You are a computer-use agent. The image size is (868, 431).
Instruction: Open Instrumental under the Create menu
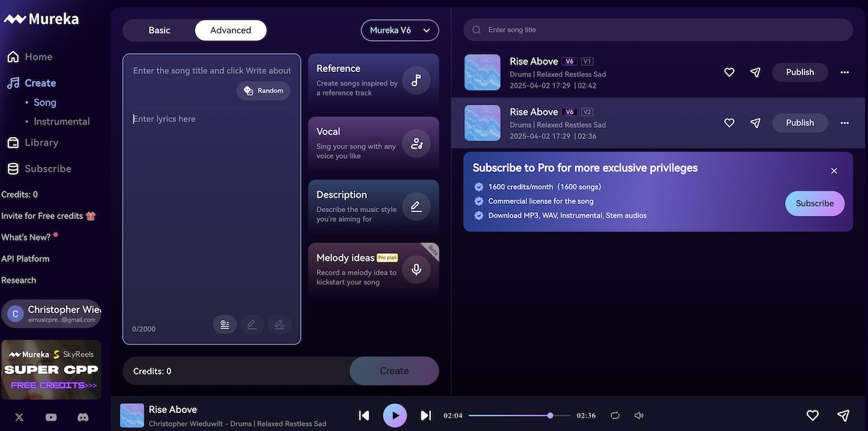pyautogui.click(x=61, y=122)
